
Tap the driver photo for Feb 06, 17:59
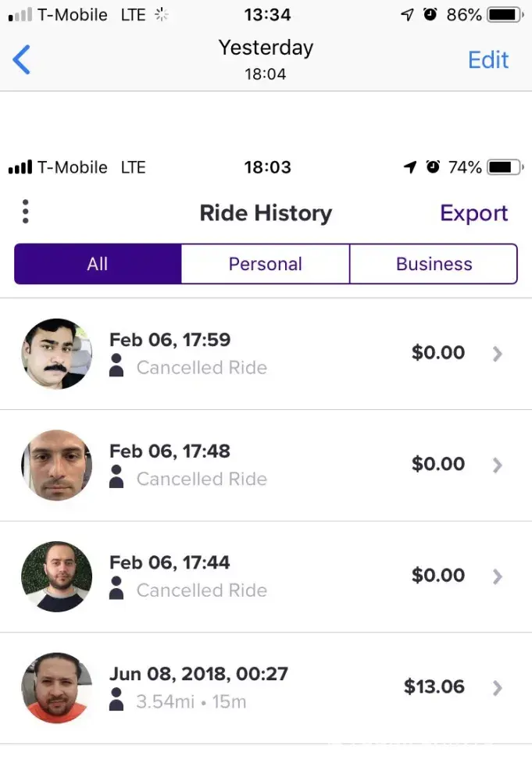tap(56, 354)
